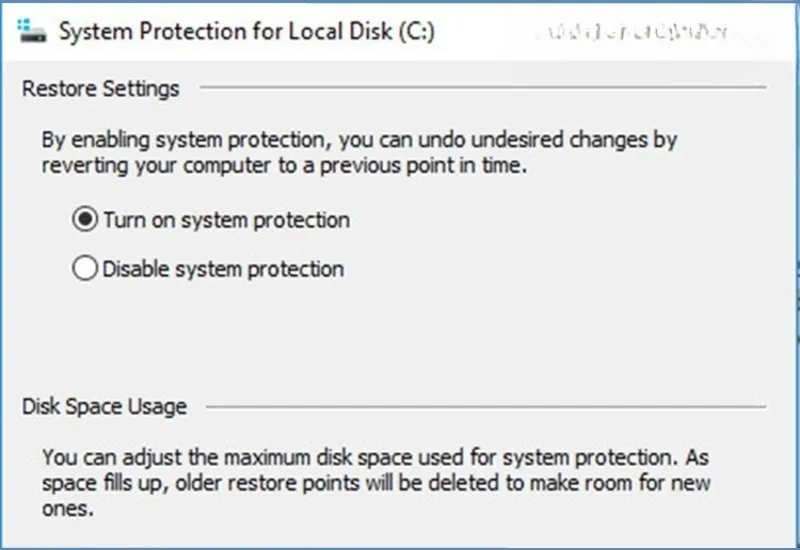Screen dimensions: 800x550
Task: Click the "Turn on system protection" label text
Action: coord(226,220)
